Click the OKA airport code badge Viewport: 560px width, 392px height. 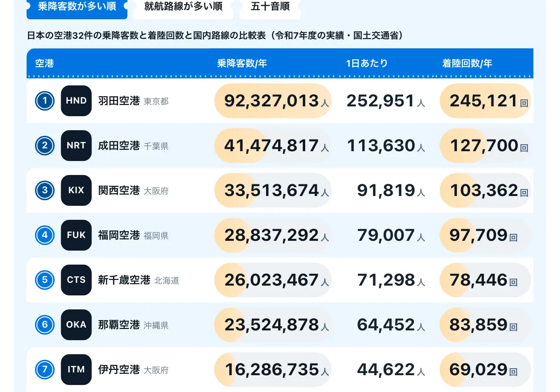[x=76, y=325]
